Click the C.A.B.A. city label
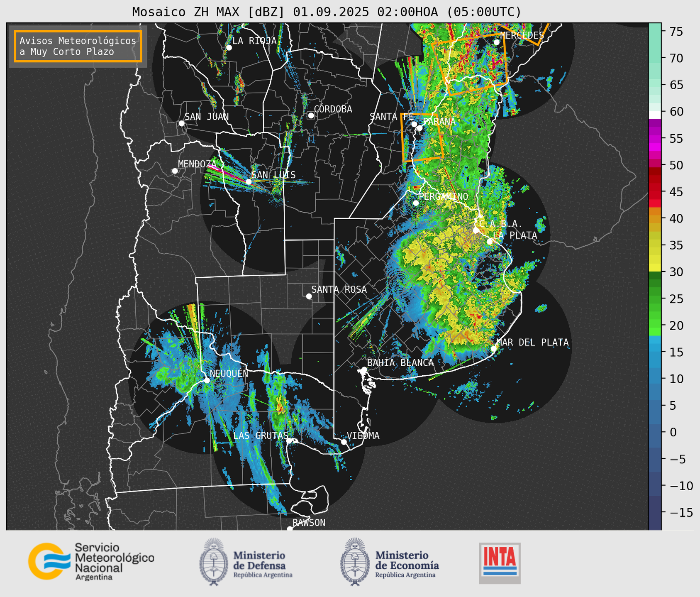This screenshot has width=700, height=597. [x=501, y=224]
